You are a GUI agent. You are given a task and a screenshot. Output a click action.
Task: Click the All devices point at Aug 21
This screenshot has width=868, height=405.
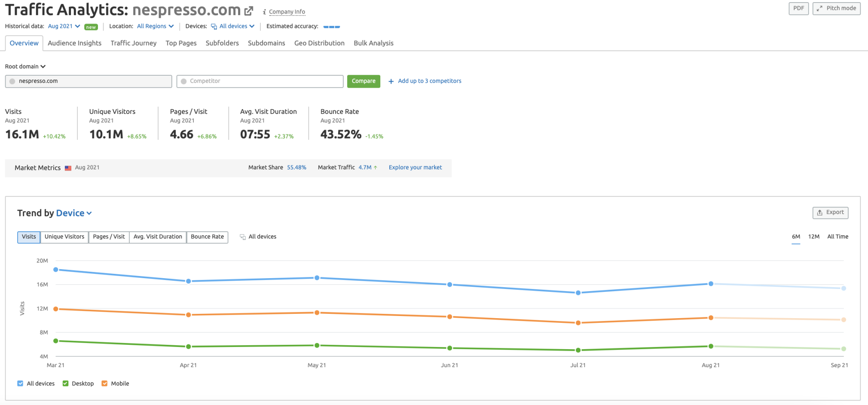point(711,284)
